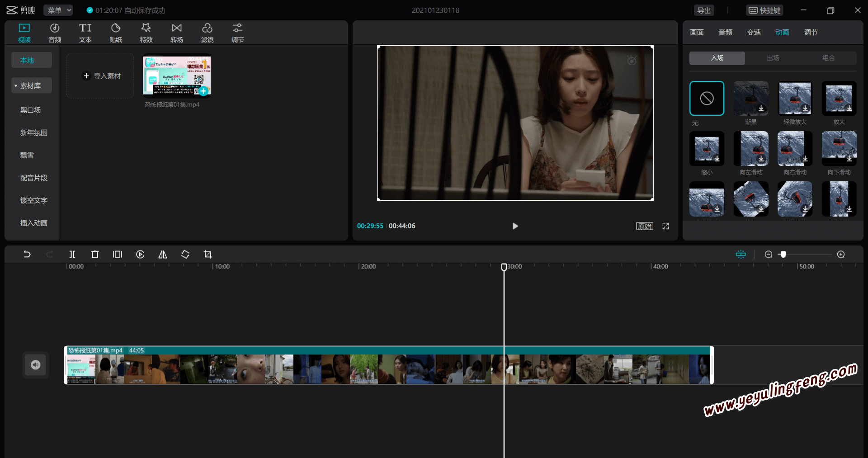Open the crop tool
The height and width of the screenshot is (458, 868).
coord(208,255)
